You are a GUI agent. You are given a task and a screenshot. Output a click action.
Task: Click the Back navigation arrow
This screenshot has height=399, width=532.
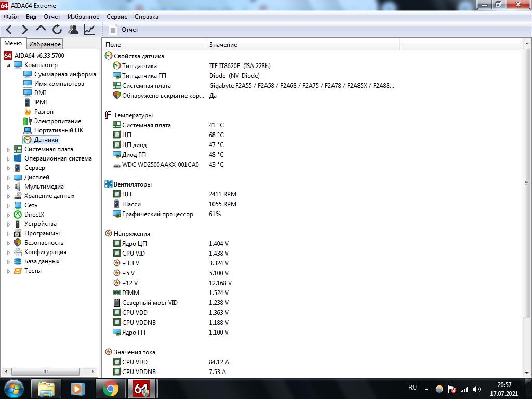click(9, 30)
